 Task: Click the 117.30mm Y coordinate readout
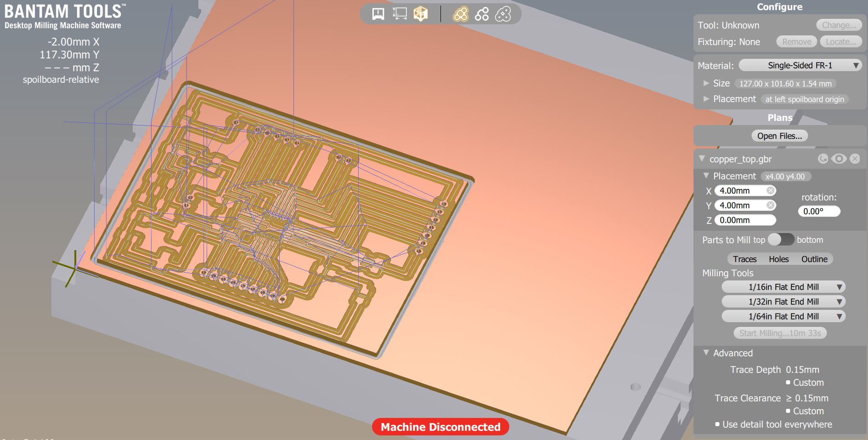click(69, 55)
